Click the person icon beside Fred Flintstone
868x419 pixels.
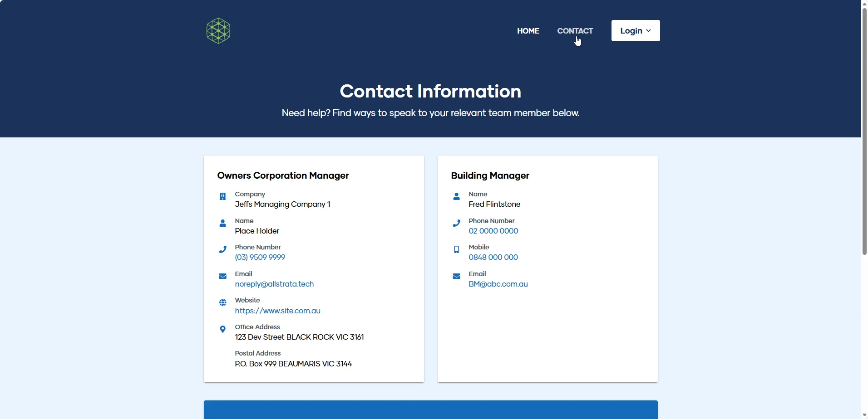coord(457,196)
